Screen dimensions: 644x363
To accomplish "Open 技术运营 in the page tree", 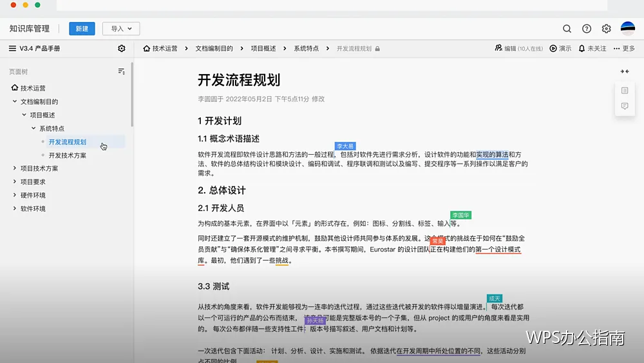I will click(33, 88).
